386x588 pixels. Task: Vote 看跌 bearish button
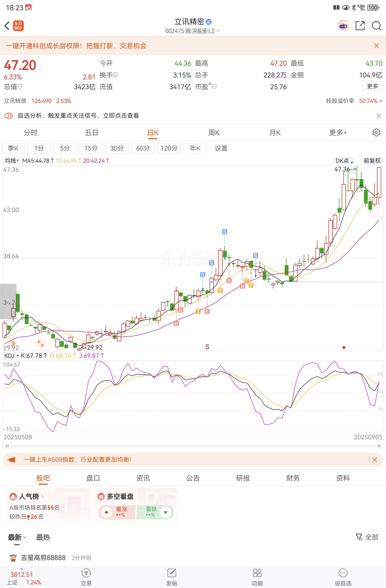(x=155, y=512)
